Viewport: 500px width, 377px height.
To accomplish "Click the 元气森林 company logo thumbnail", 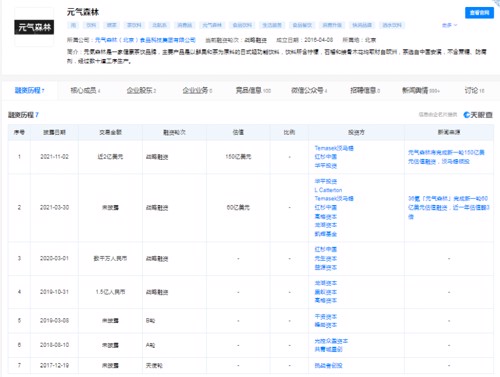I will [34, 27].
